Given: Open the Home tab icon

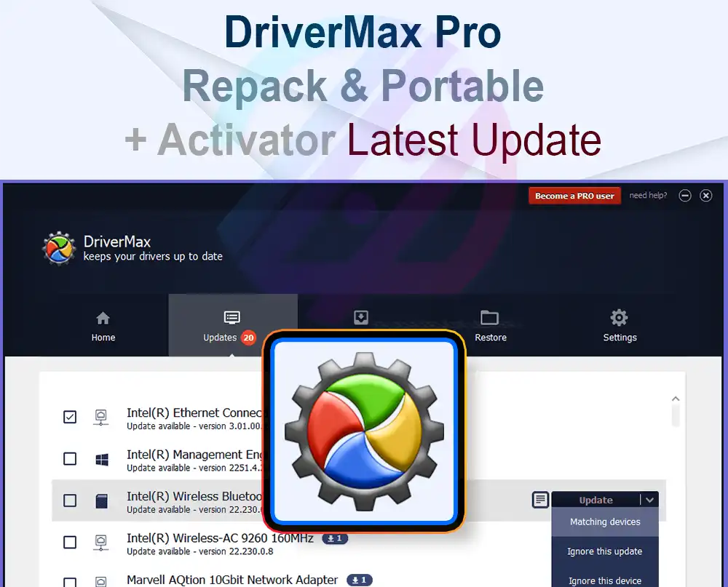Looking at the screenshot, I should [103, 319].
